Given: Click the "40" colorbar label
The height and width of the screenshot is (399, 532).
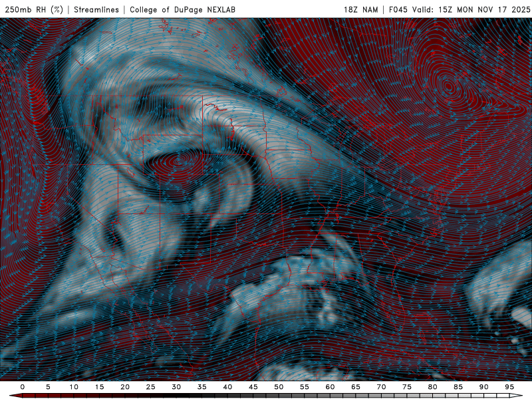Looking at the screenshot, I should pos(227,387).
